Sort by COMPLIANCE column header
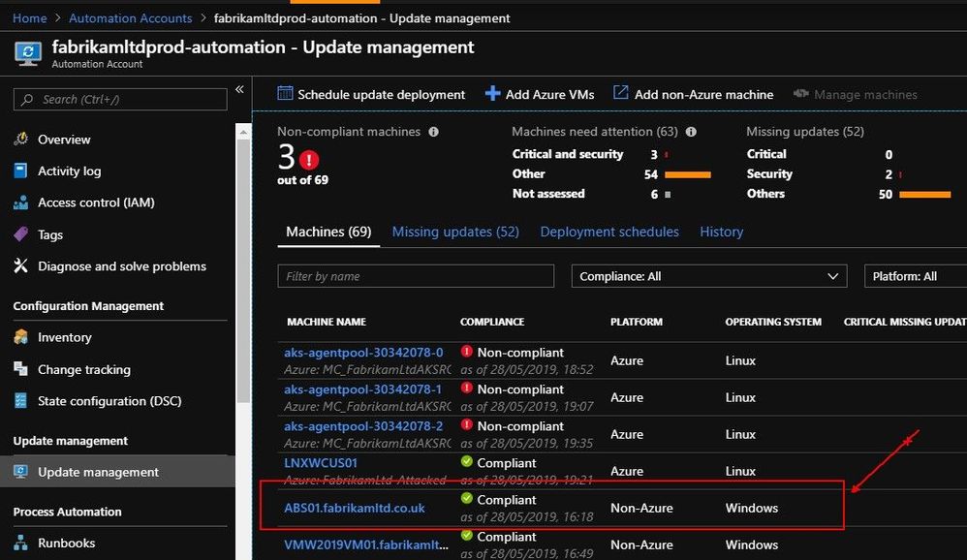Image resolution: width=967 pixels, height=560 pixels. pyautogui.click(x=492, y=322)
